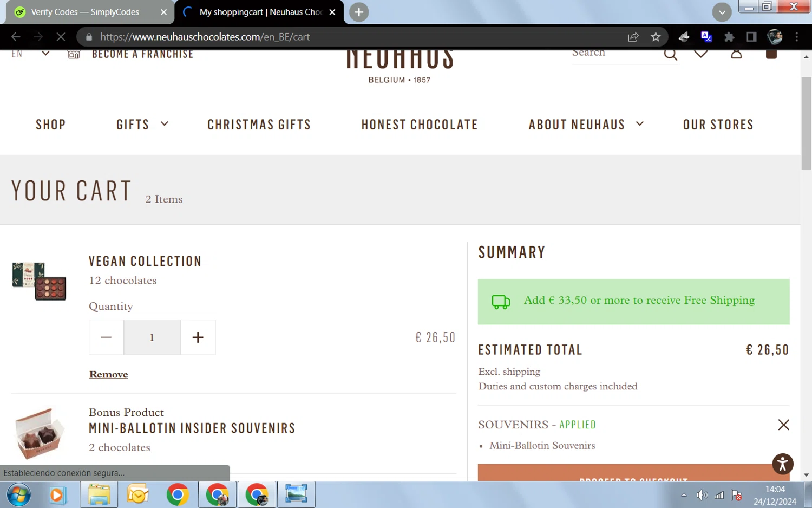The width and height of the screenshot is (812, 508).
Task: Open Windows Media Player from taskbar
Action: pyautogui.click(x=57, y=495)
